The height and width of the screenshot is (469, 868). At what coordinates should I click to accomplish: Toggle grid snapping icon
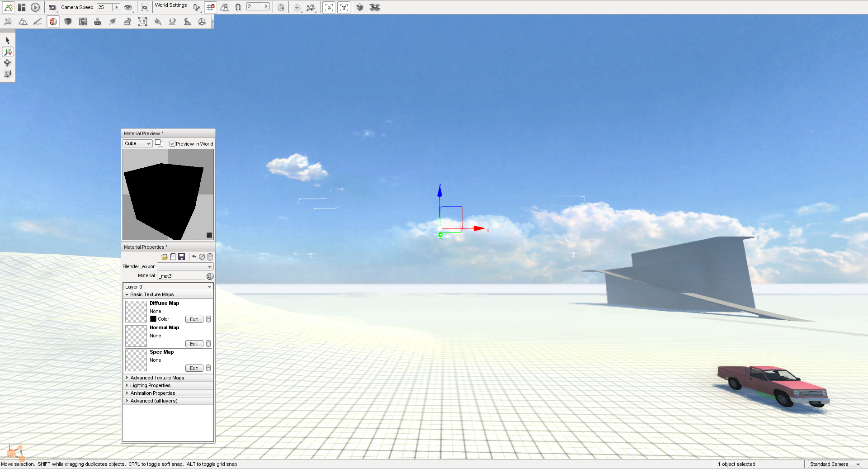point(211,7)
